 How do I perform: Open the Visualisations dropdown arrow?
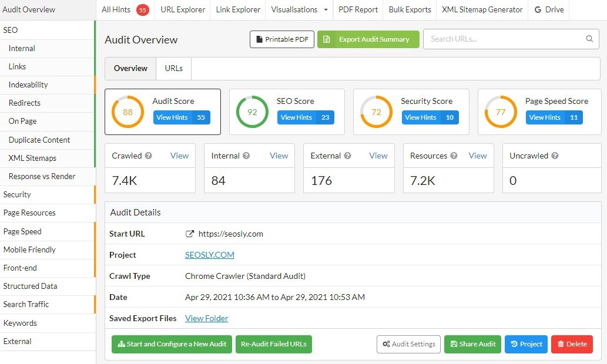click(x=326, y=9)
